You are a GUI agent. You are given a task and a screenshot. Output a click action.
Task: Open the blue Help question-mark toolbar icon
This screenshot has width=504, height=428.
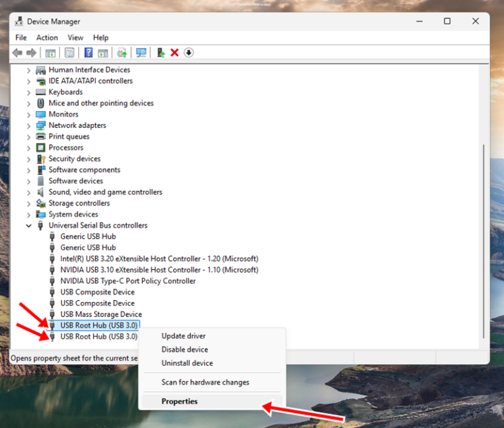[x=89, y=53]
